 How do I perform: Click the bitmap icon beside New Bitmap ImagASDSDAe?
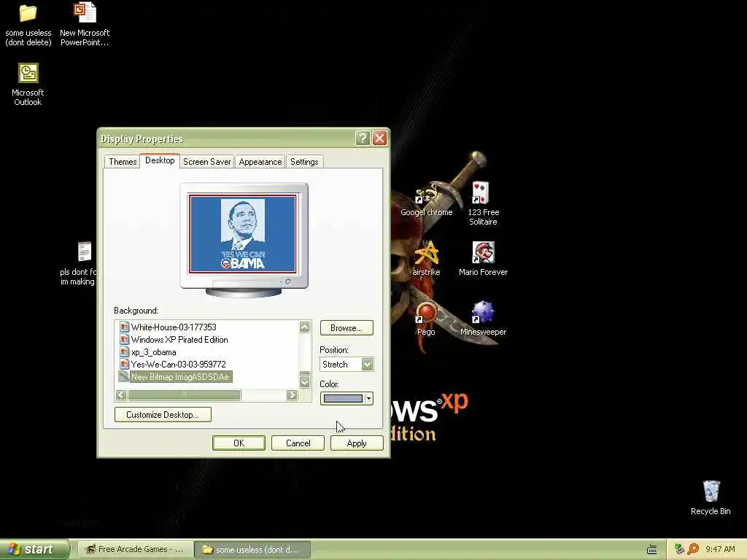tap(124, 377)
